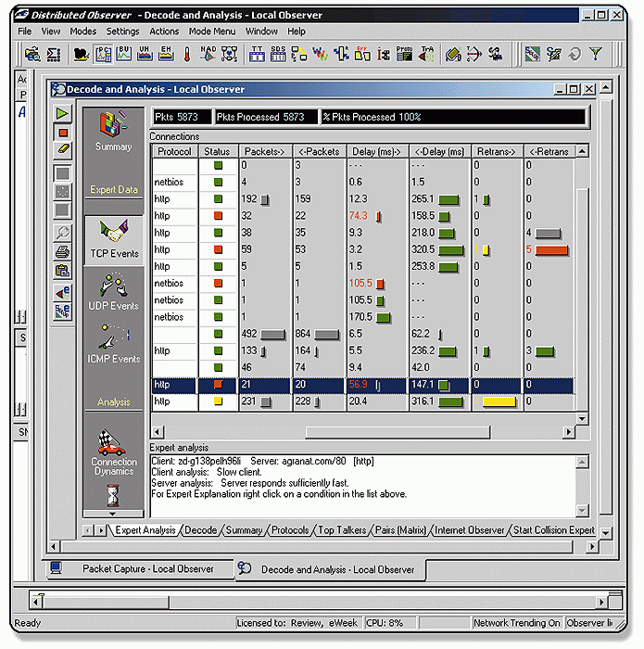Screen dimensions: 644x649
Task: Switch to the Top Talkers tab
Action: click(x=339, y=530)
